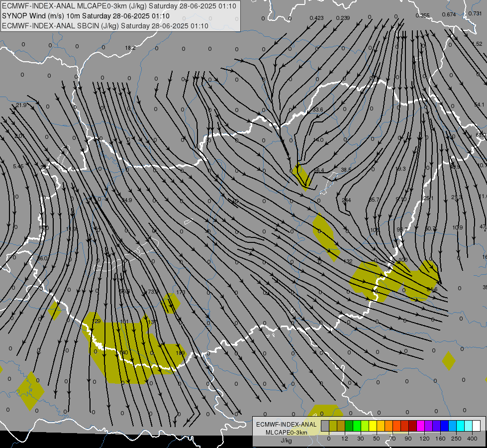Screen dimensions: 487x448
Task: Click the map value 0.355
Action: (422, 15)
